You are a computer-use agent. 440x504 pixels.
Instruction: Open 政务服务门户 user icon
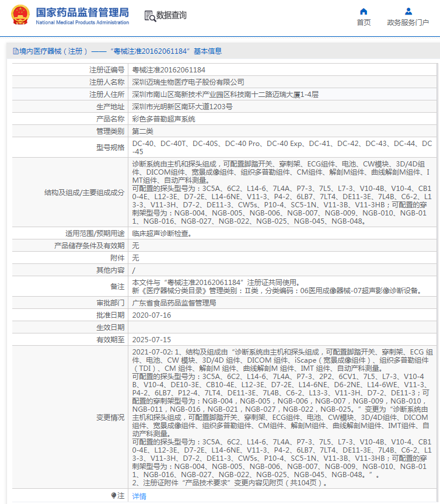408,12
